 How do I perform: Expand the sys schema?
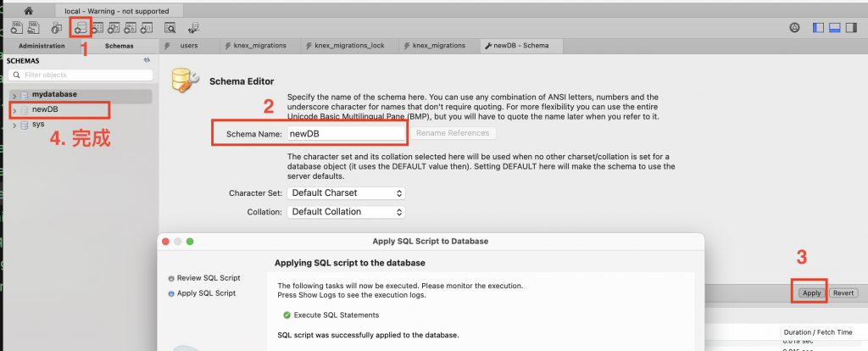(x=14, y=125)
